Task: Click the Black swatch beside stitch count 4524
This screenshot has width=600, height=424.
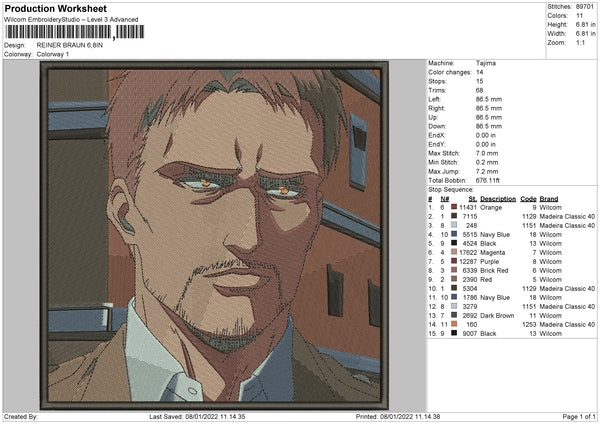Action: [x=454, y=243]
